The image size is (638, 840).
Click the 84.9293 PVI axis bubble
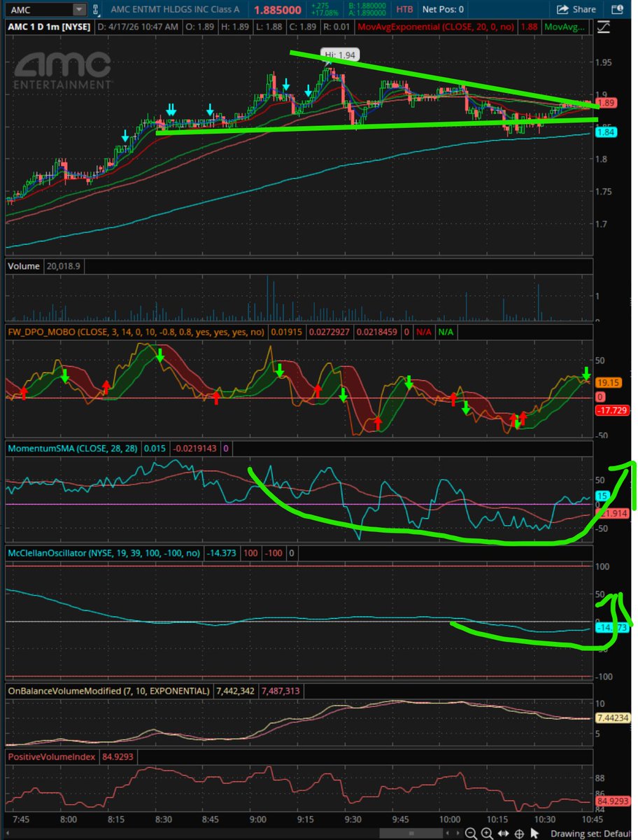[x=614, y=801]
